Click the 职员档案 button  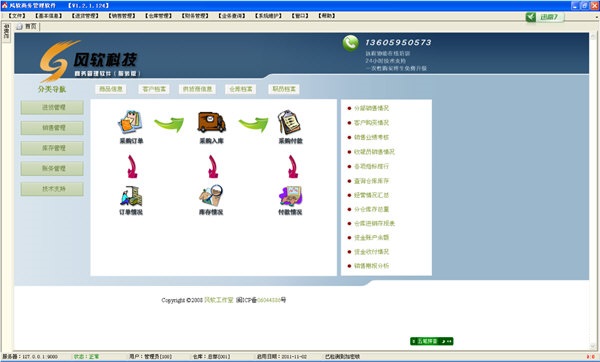click(284, 89)
